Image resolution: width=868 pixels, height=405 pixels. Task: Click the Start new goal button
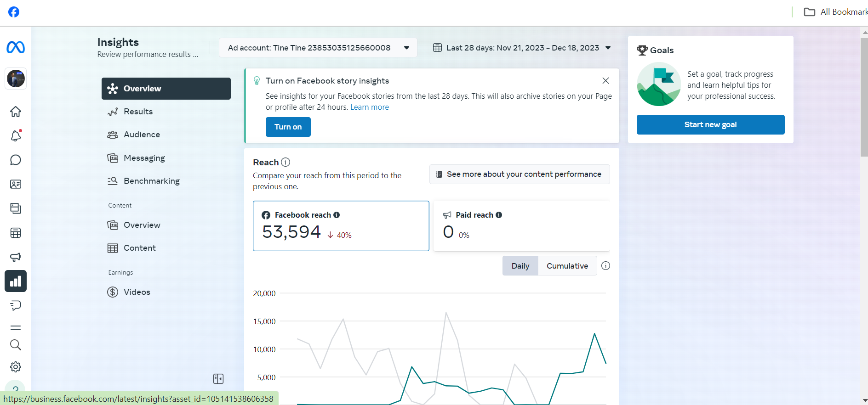click(x=710, y=124)
